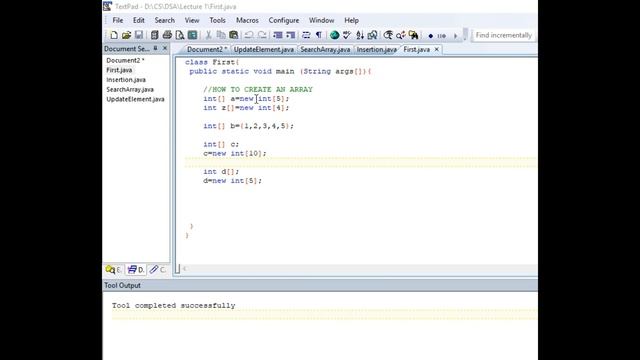This screenshot has height=360, width=640.
Task: Open Find in Files binoculars icon
Action: [x=413, y=35]
